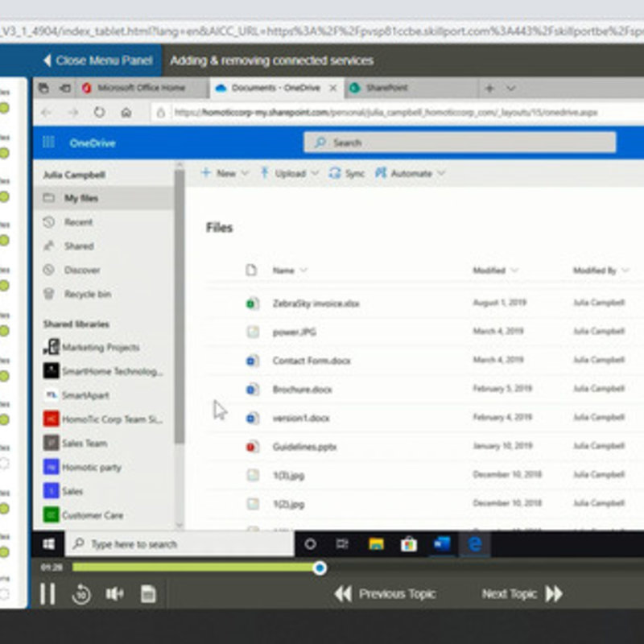Click the video progress slider handle
Screen dimensions: 644x644
pos(319,568)
